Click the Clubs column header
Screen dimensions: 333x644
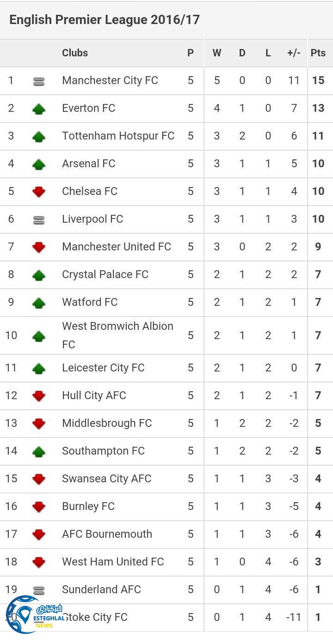click(x=75, y=53)
